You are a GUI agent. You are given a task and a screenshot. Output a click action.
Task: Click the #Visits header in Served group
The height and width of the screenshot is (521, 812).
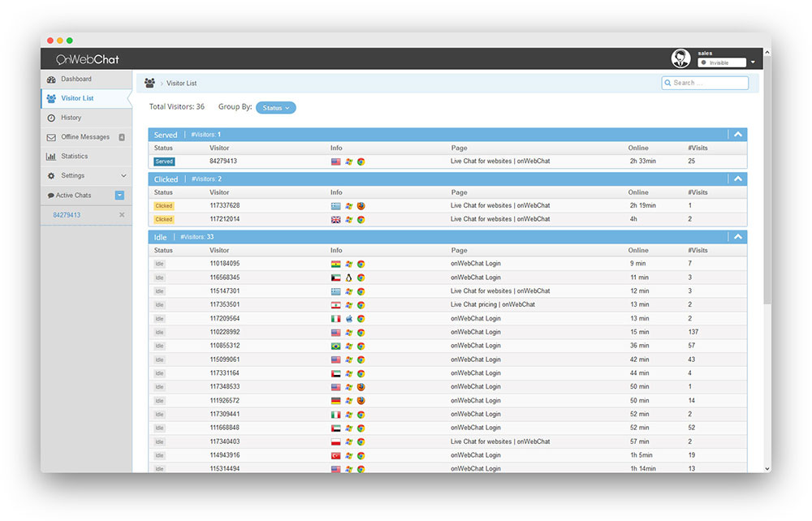coord(698,148)
